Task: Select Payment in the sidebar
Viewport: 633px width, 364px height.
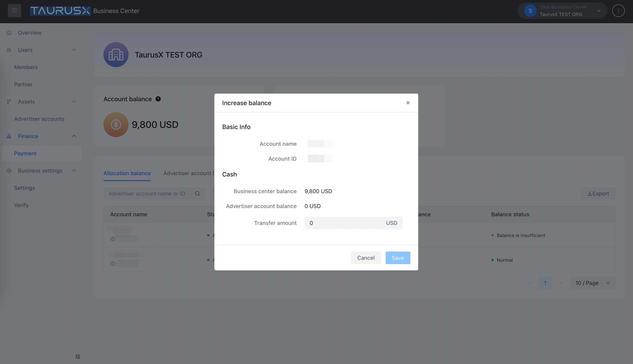Action: [x=41, y=154]
